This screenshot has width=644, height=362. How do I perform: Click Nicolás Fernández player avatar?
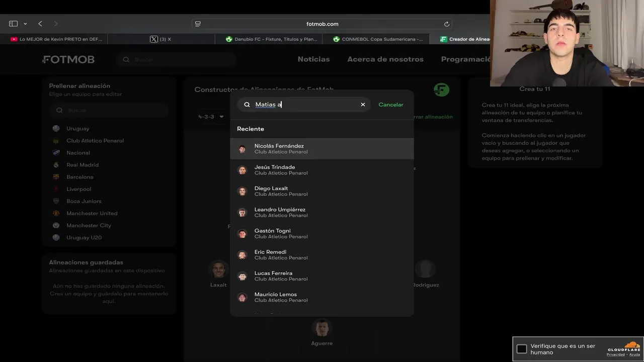[x=243, y=149]
